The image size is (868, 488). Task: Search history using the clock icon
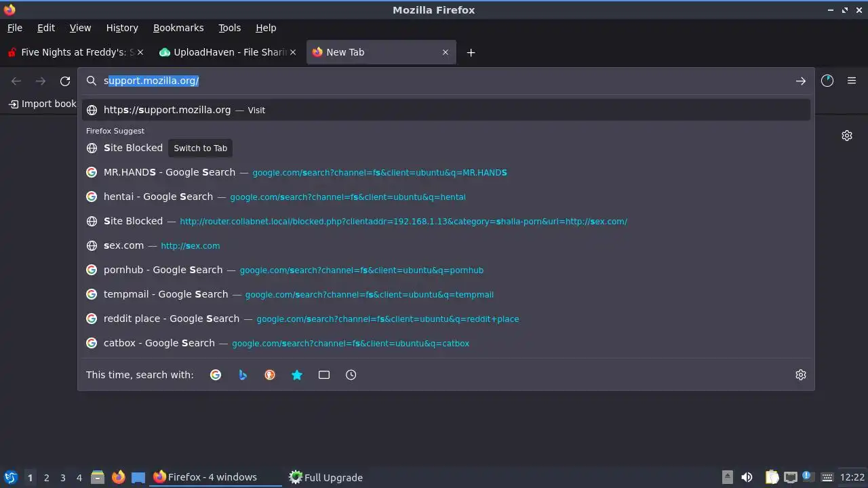click(x=351, y=375)
